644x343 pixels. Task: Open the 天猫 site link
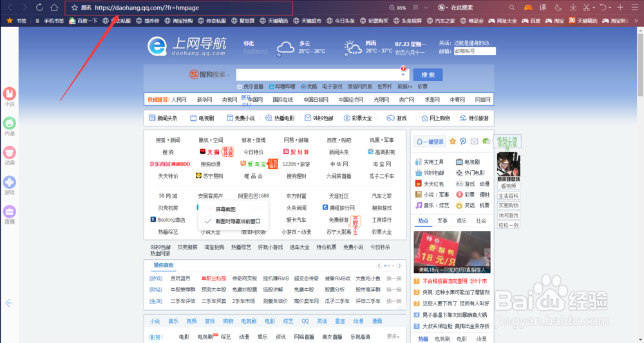pos(209,152)
